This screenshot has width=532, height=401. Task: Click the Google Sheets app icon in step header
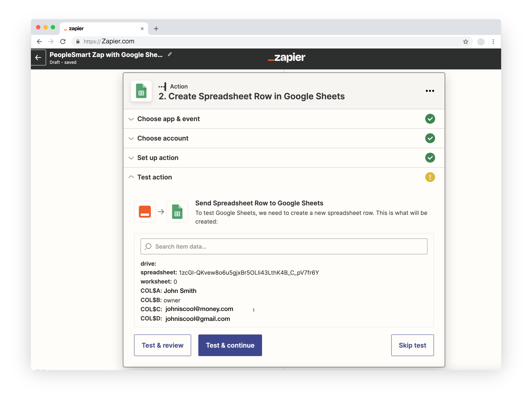(x=141, y=91)
